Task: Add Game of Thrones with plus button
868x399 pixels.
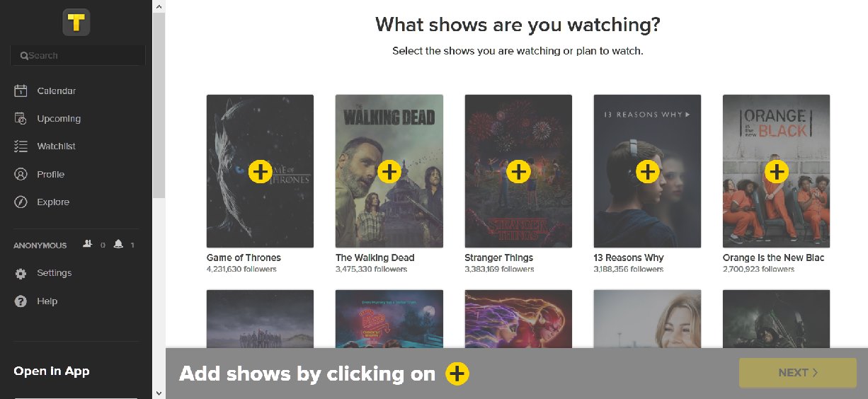Action: pyautogui.click(x=261, y=171)
